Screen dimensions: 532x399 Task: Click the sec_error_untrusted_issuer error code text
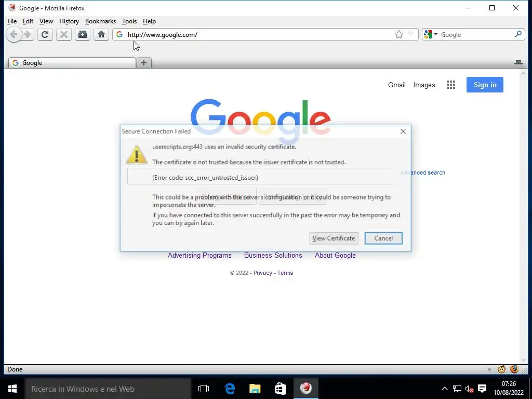tap(205, 178)
